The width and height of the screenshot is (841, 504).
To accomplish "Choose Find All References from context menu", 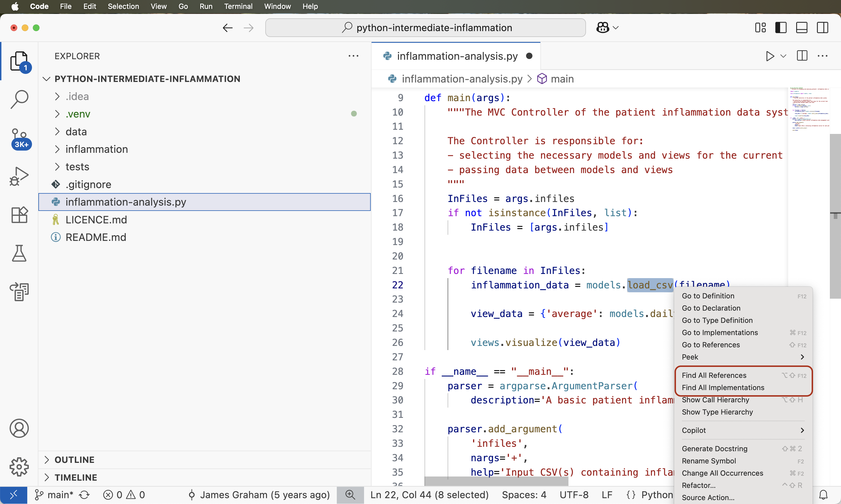I will 714,375.
